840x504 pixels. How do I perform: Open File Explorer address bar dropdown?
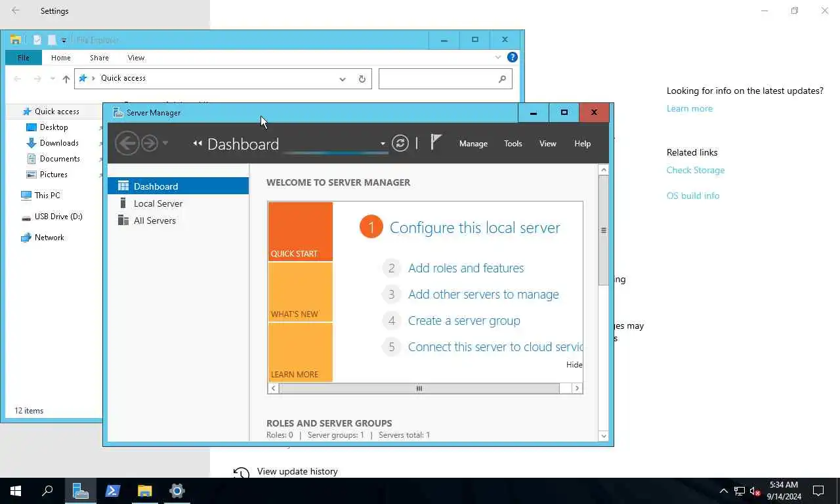pyautogui.click(x=342, y=79)
